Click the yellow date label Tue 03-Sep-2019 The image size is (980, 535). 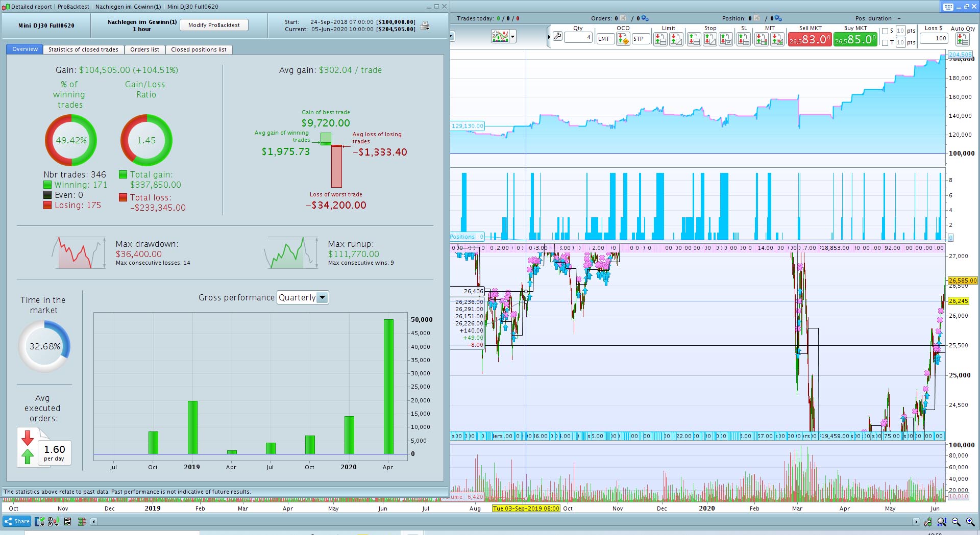[526, 508]
